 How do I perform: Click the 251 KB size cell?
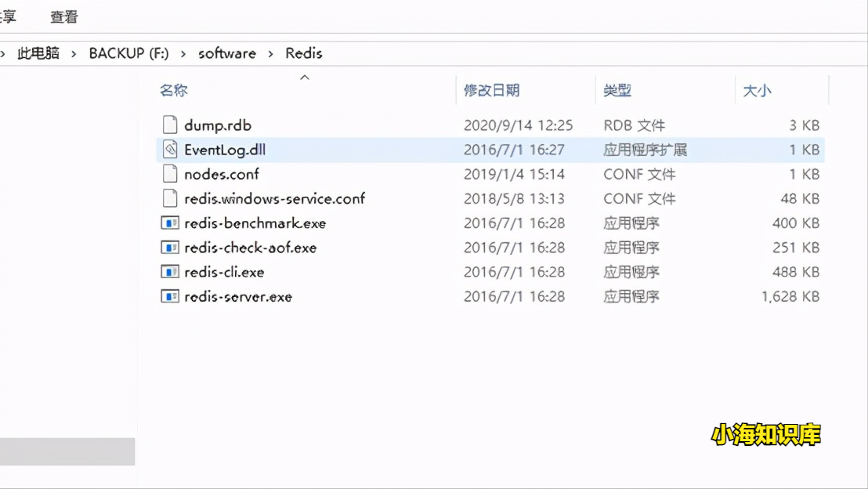tap(796, 248)
